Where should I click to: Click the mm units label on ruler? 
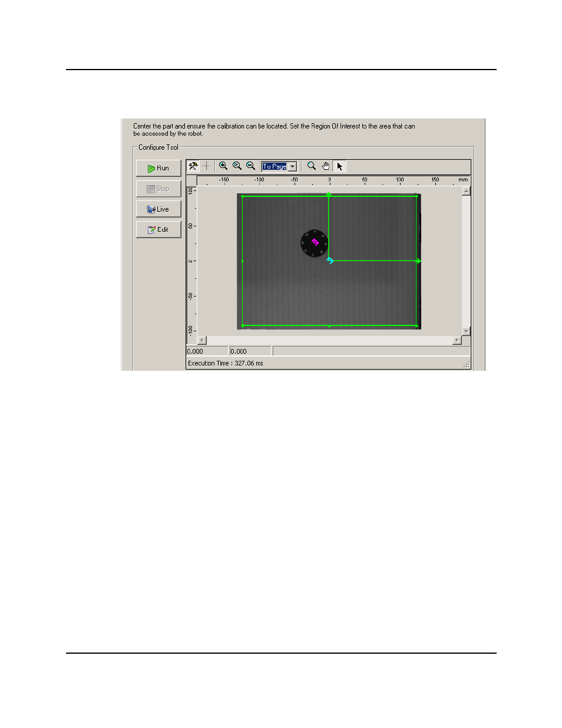463,180
